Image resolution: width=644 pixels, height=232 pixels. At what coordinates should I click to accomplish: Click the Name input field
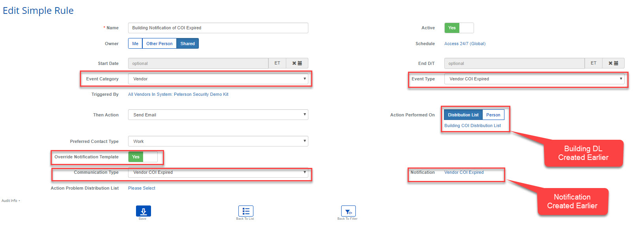[x=218, y=28]
